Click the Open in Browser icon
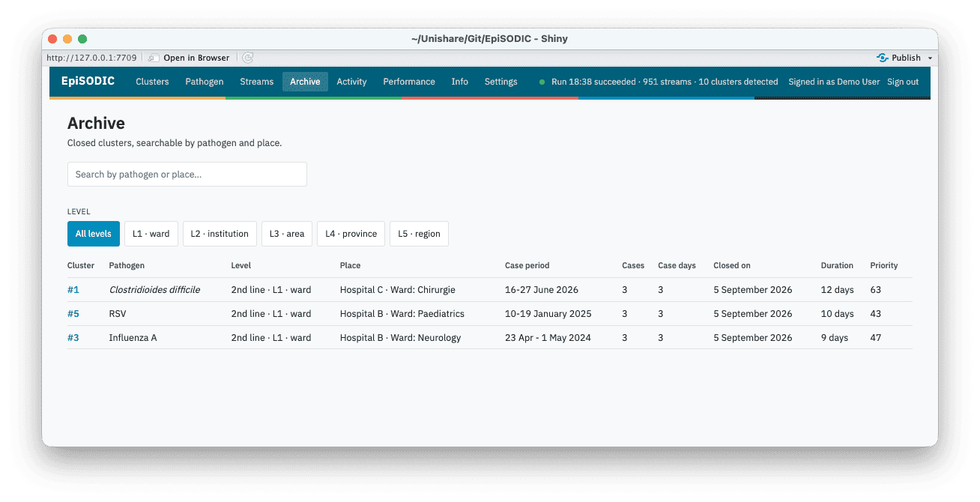Screen dimensions: 980x502 pyautogui.click(x=154, y=58)
